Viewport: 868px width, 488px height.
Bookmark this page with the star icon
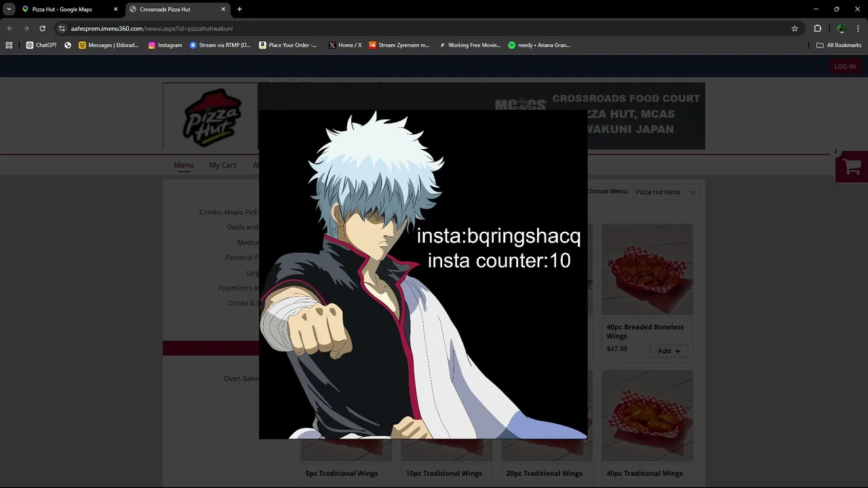click(x=795, y=28)
